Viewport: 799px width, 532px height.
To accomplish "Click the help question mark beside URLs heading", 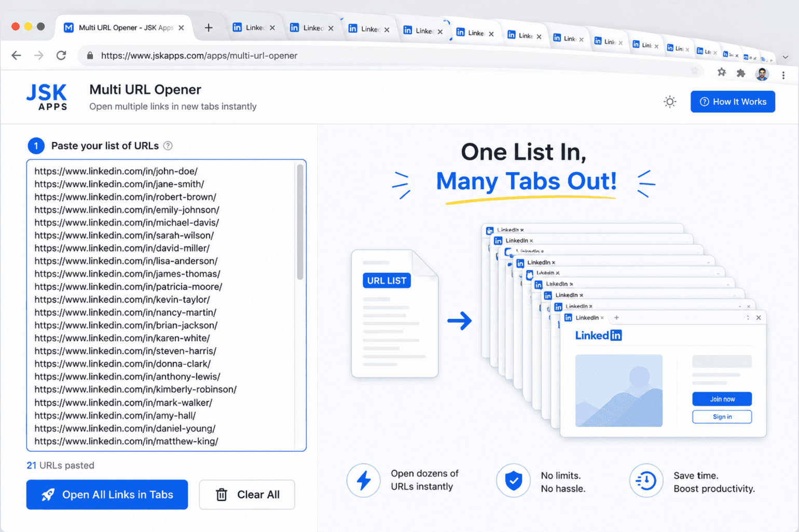I will [168, 146].
